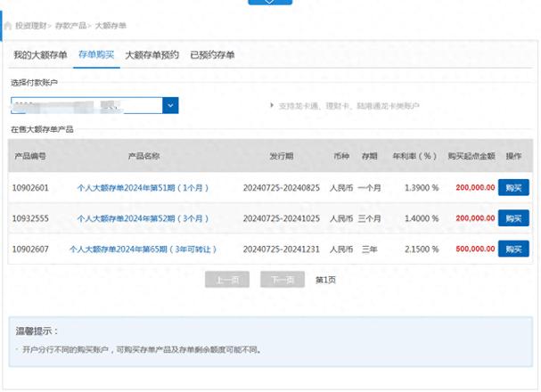Click the 上一页 previous page button
The image size is (541, 392).
tap(227, 280)
